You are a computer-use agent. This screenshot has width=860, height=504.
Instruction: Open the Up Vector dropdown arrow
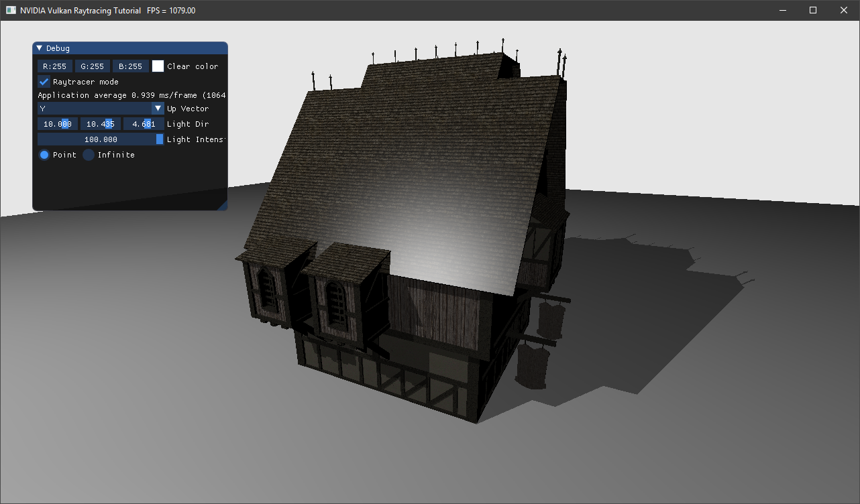pyautogui.click(x=158, y=109)
